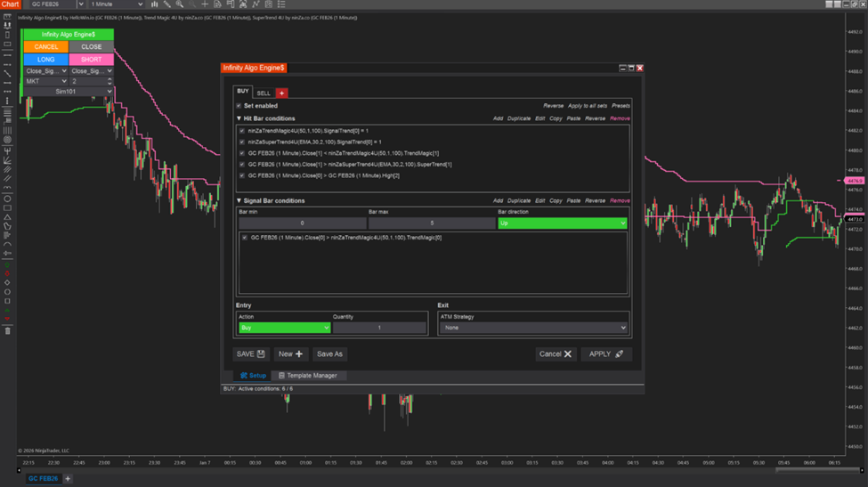Uncheck Close[1] > SuperTrend[1] condition
Viewport: 868px width, 487px height.
tap(242, 165)
